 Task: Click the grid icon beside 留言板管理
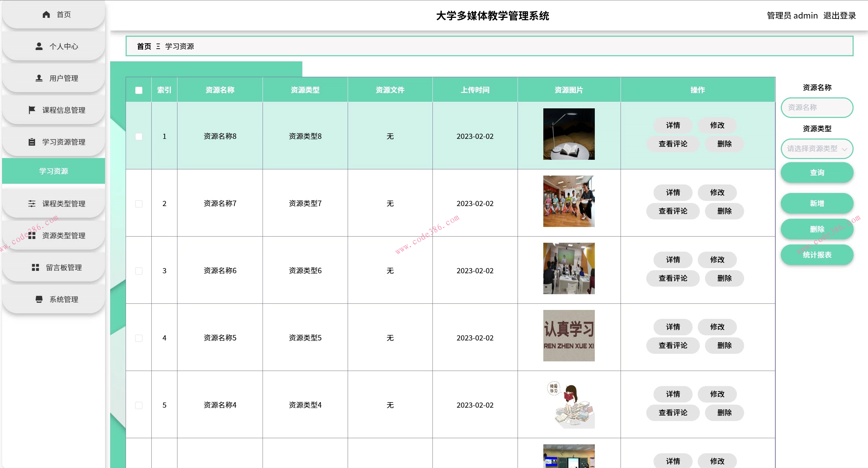[x=35, y=267]
